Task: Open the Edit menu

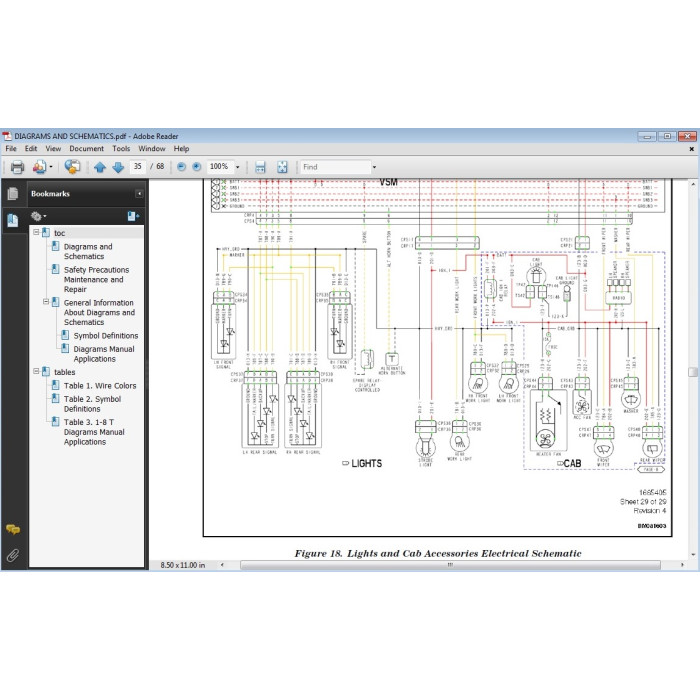Action: [31, 149]
